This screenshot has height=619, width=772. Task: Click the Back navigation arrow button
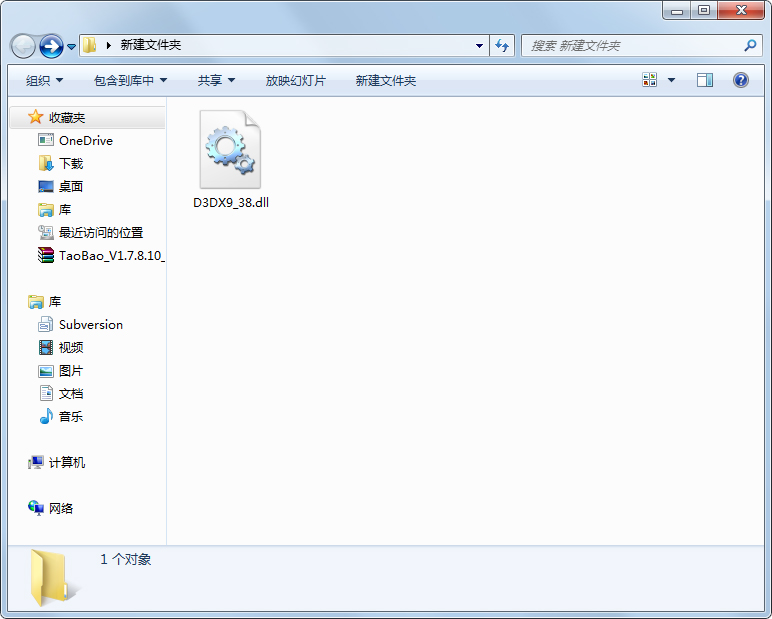[24, 46]
